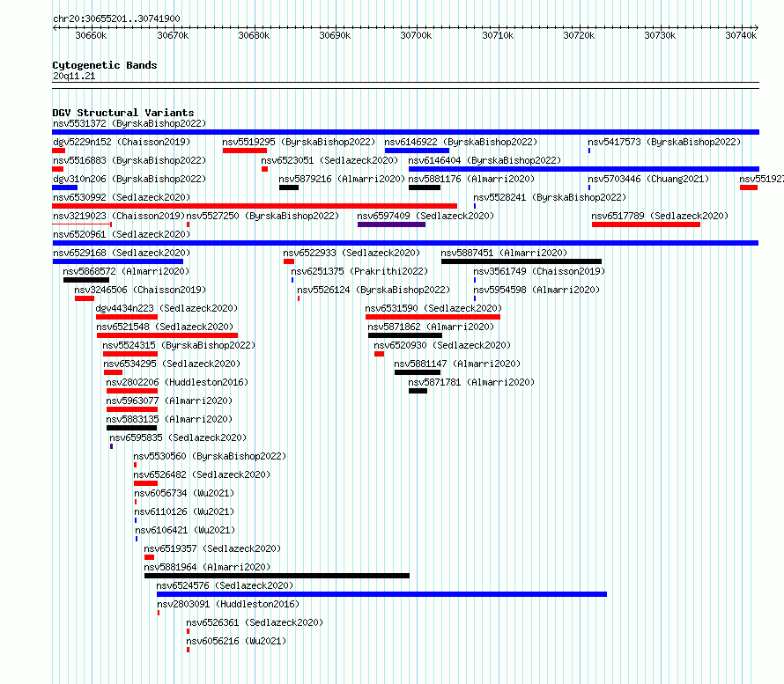Click nsv6519357 (Sedlazeck2020) label
784x684 pixels.
click(x=212, y=548)
